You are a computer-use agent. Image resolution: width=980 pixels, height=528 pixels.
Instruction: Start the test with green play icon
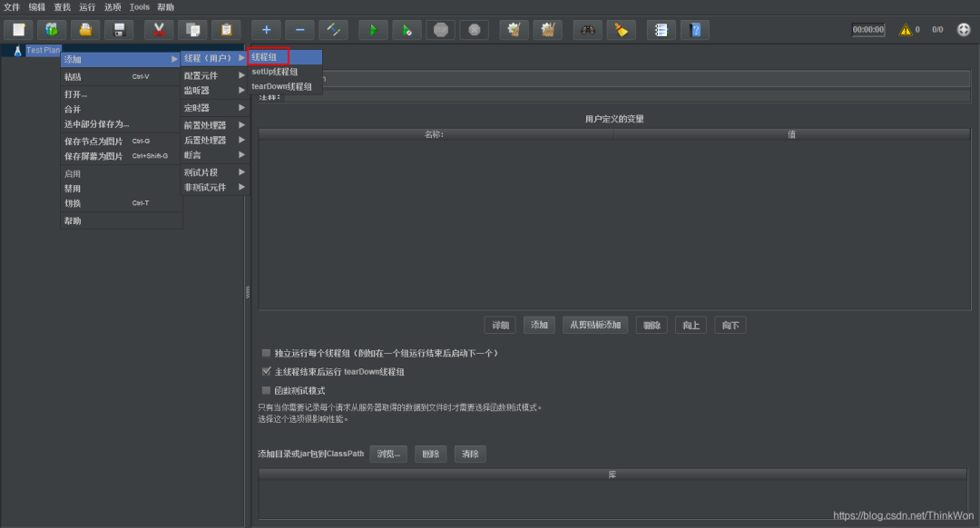coord(373,29)
